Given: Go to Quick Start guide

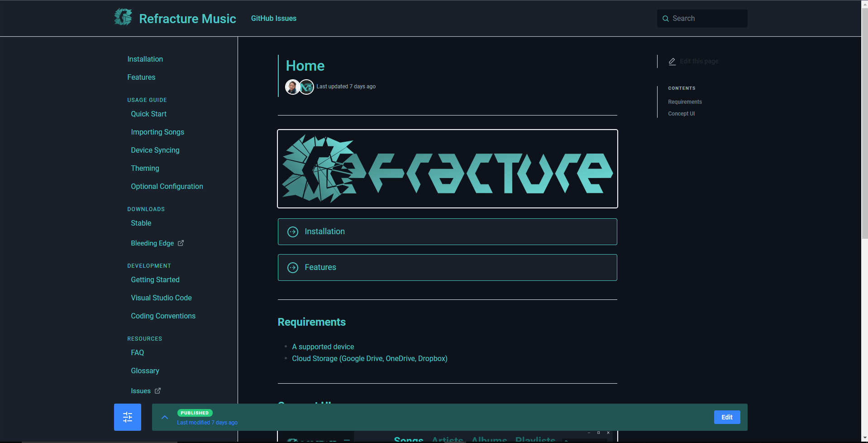Looking at the screenshot, I should point(149,114).
